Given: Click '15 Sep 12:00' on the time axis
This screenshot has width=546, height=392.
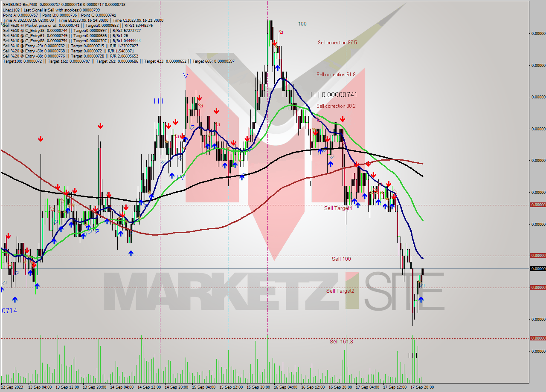Looking at the screenshot, I should (x=232, y=387).
